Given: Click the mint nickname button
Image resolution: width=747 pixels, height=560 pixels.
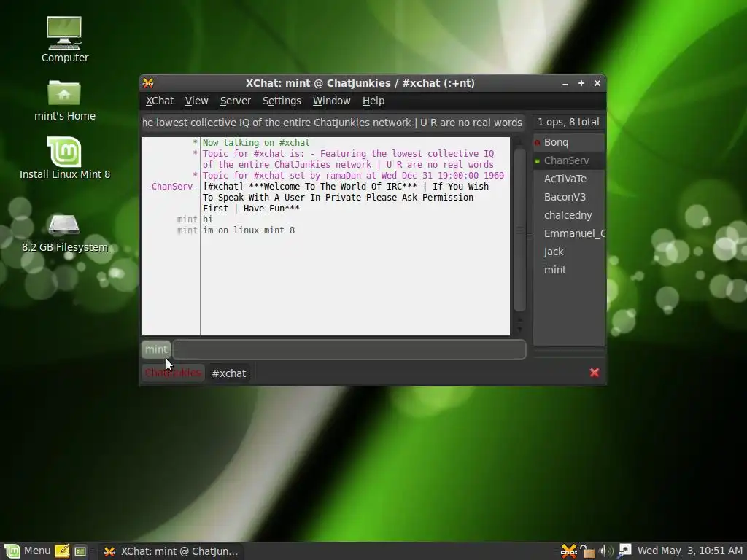Looking at the screenshot, I should pyautogui.click(x=156, y=349).
